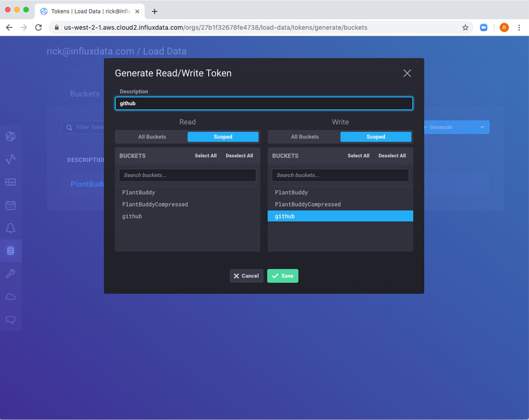Open the Tasks calendar icon in sidebar

[x=11, y=205]
